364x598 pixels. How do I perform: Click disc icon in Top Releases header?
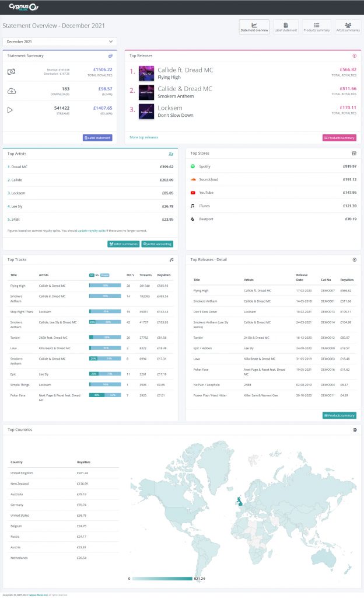point(355,55)
